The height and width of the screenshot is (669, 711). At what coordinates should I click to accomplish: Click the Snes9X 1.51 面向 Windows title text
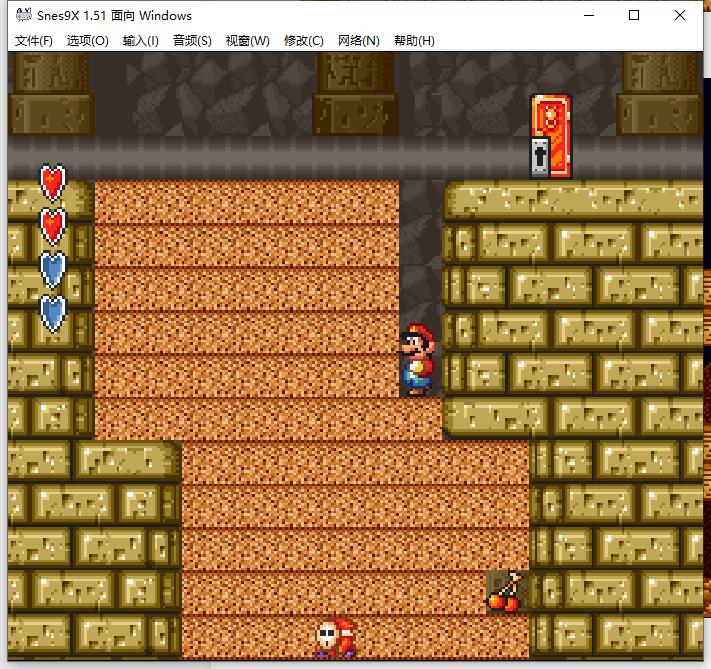(114, 16)
